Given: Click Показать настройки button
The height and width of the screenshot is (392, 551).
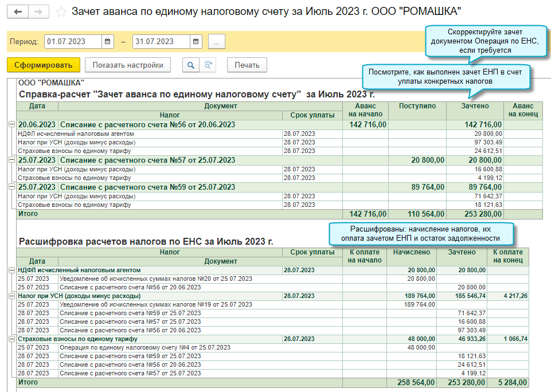Looking at the screenshot, I should tap(128, 65).
